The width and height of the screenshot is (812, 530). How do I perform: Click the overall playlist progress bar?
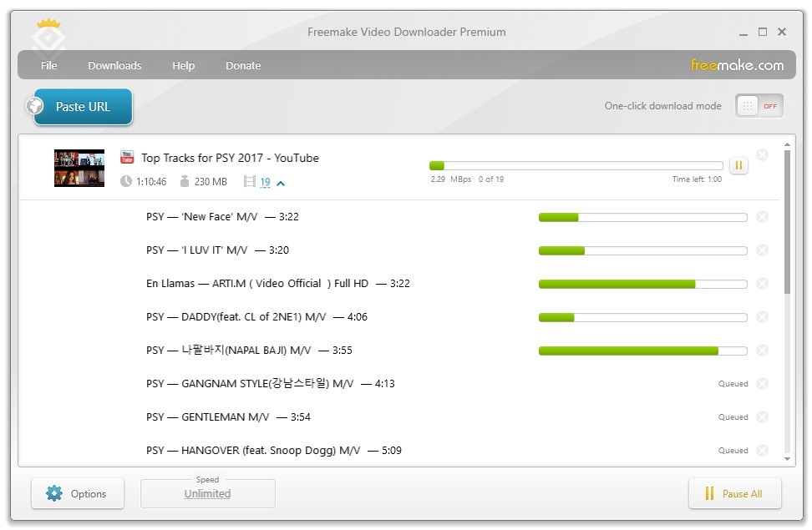pyautogui.click(x=576, y=165)
